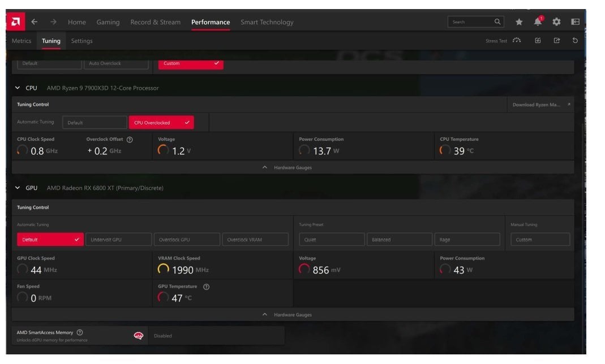Click CPU Voltage gauge ring

click(163, 150)
